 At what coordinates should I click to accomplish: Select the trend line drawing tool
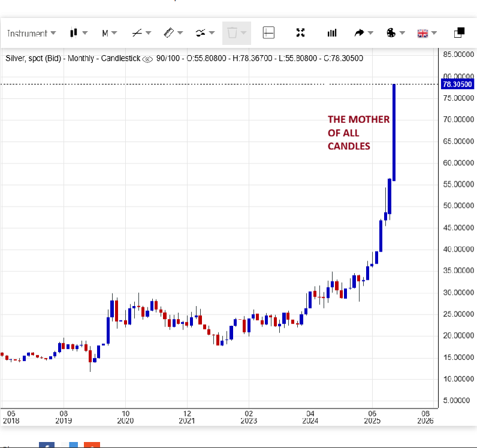[x=137, y=34]
